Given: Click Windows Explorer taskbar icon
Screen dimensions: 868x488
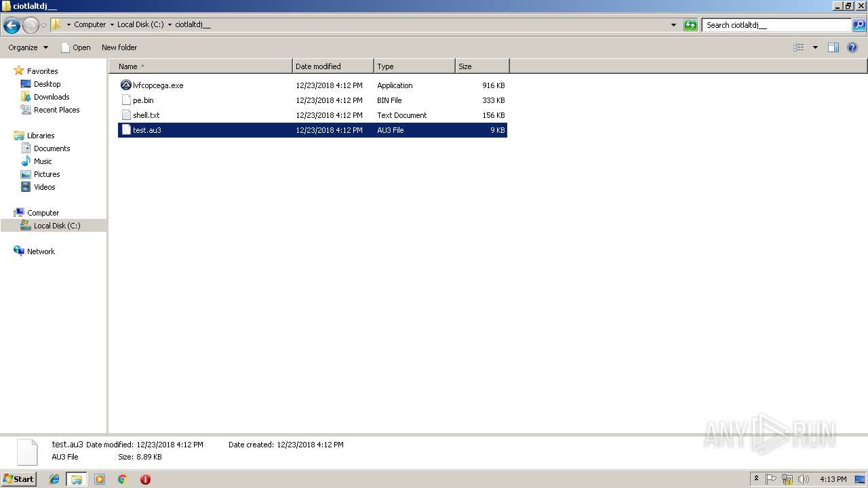Looking at the screenshot, I should tap(77, 479).
